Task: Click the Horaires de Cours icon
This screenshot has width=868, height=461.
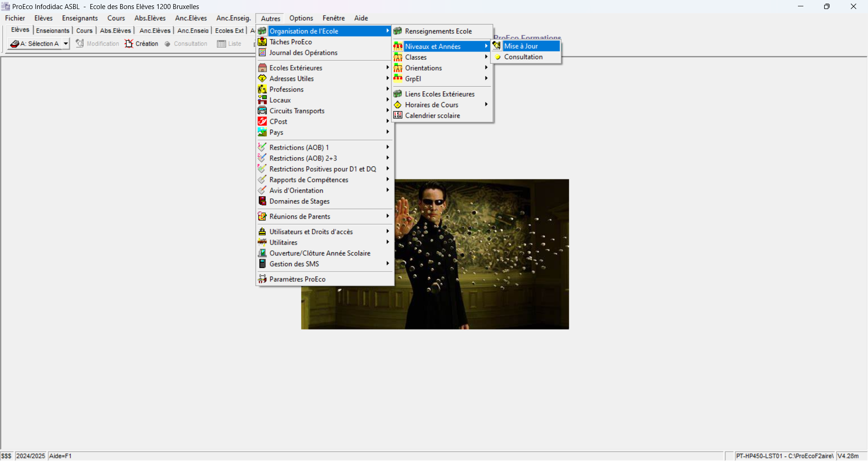Action: tap(398, 105)
